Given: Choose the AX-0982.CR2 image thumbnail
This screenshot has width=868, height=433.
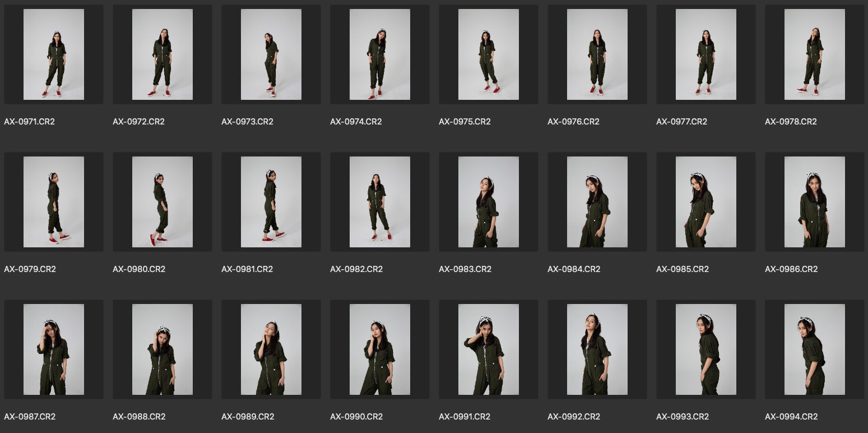Looking at the screenshot, I should coord(380,202).
